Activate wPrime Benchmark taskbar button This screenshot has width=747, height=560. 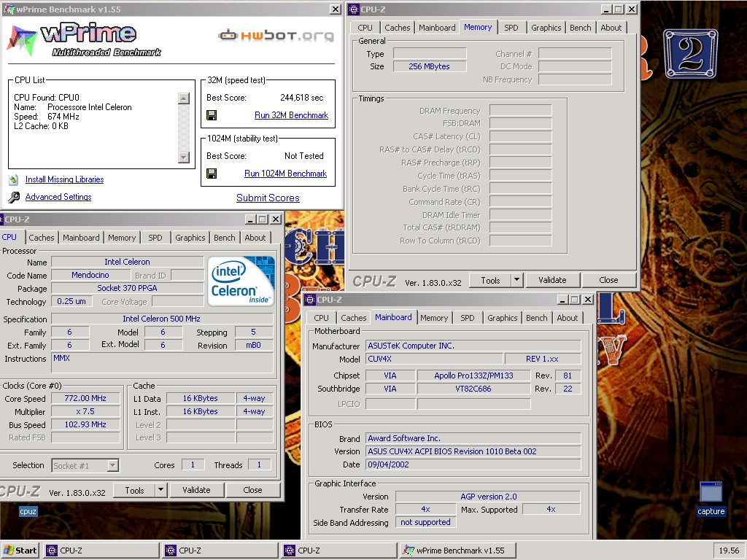click(x=458, y=551)
